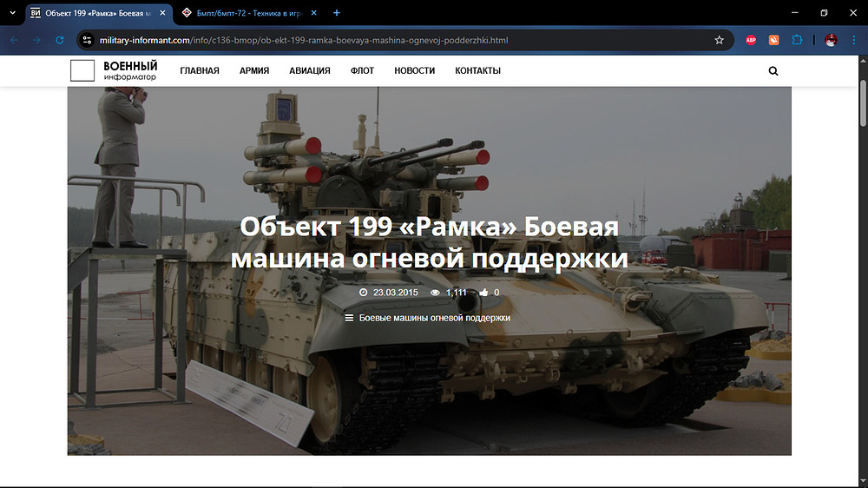Image resolution: width=868 pixels, height=488 pixels.
Task: Open the АВИАЦИЯ menu item
Action: coord(310,71)
